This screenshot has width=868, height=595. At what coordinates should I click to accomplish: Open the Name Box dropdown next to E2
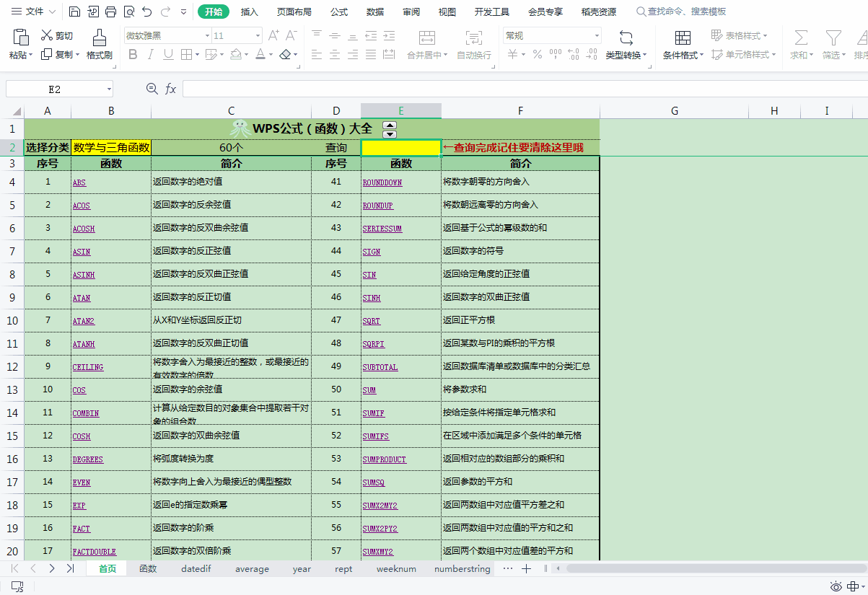pos(109,89)
